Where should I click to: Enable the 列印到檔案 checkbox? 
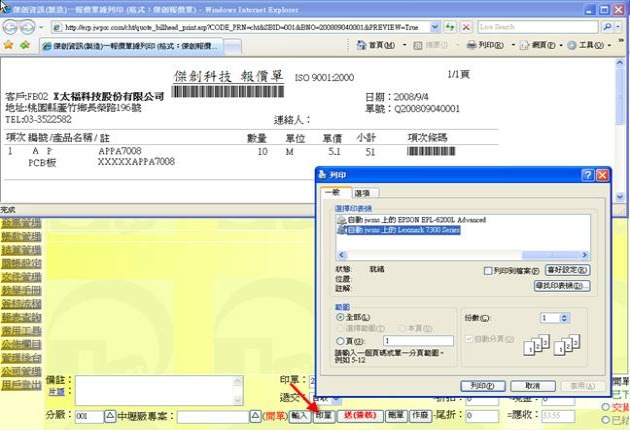pos(487,270)
